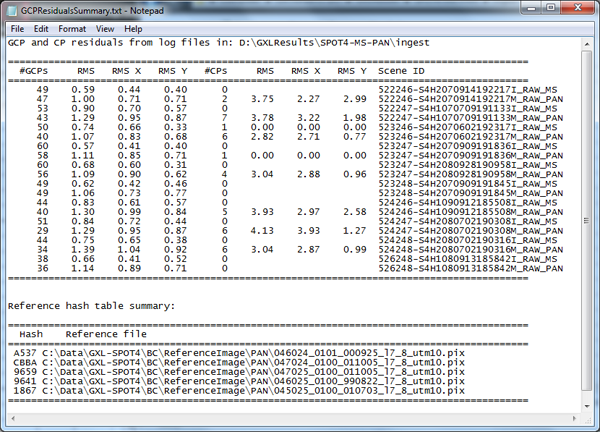Click scene ID 523247-S4H2070909191836I_RAW_MS
Viewport: 600px width, 432px height.
[x=468, y=146]
